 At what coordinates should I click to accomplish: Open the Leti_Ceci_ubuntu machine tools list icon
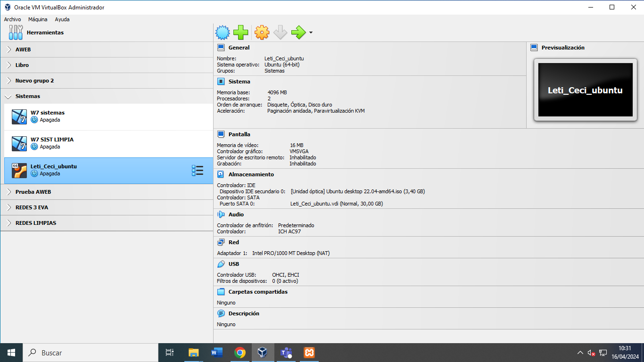point(198,171)
